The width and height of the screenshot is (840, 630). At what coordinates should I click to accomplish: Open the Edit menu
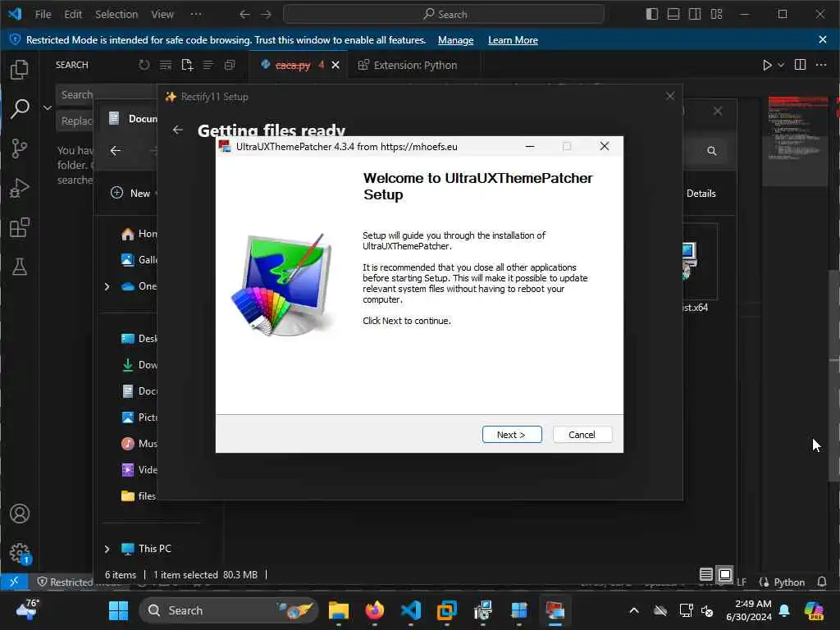[73, 15]
